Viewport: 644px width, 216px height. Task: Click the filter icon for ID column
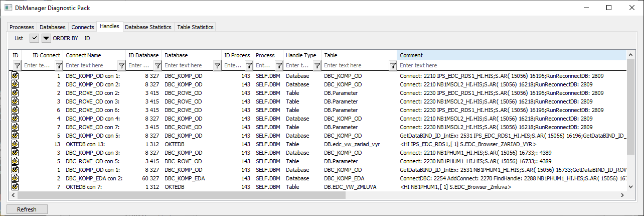(16, 65)
